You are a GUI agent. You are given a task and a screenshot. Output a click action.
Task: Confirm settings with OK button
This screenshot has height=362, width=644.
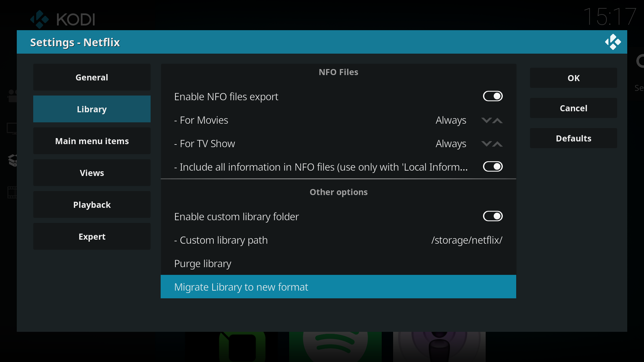click(574, 78)
